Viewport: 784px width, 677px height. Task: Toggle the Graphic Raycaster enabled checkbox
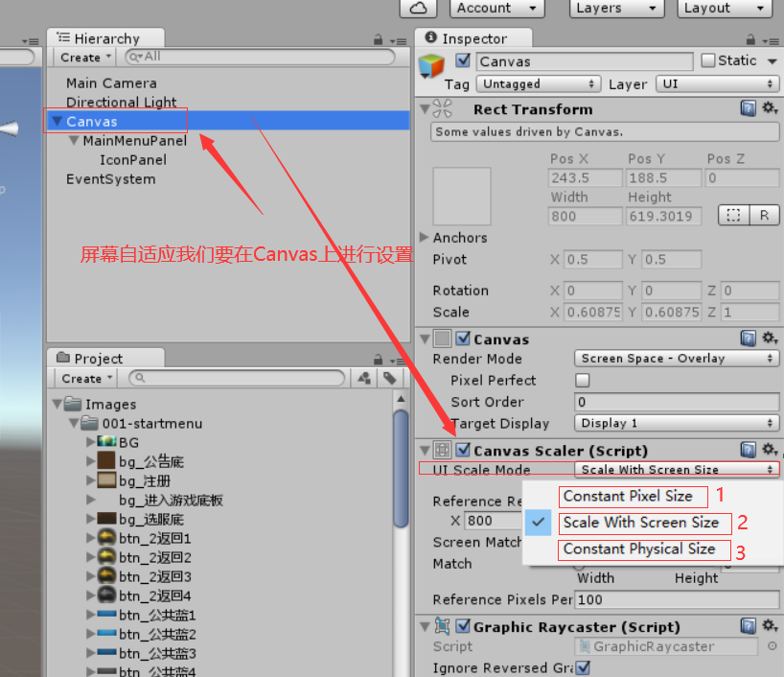tap(463, 626)
